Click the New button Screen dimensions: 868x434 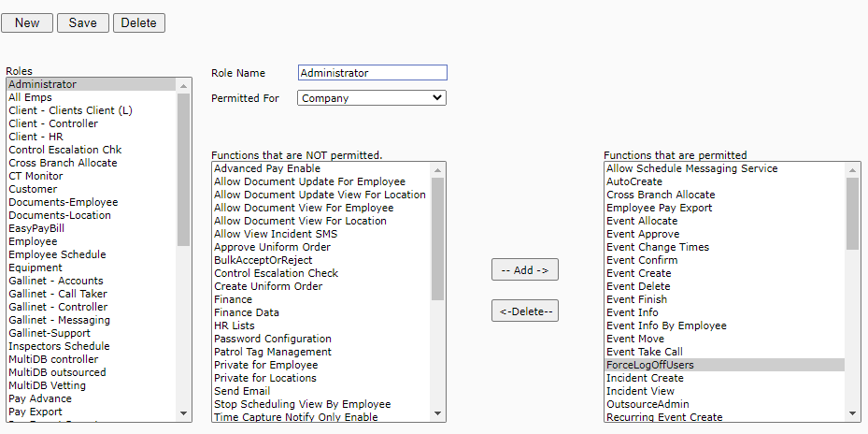pos(27,22)
